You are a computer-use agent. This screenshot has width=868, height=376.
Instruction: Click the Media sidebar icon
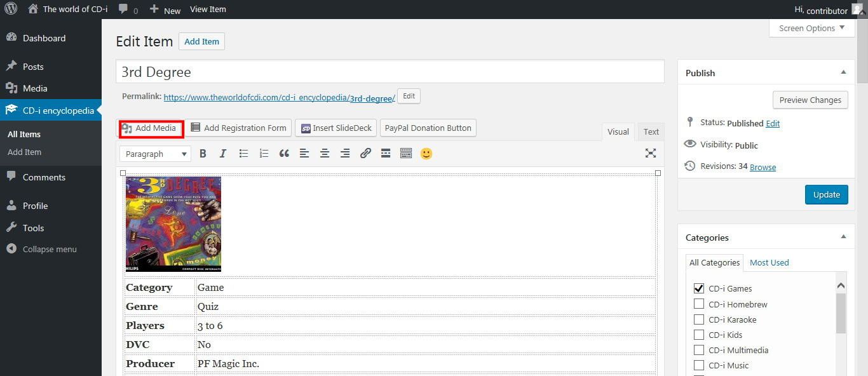[x=11, y=88]
